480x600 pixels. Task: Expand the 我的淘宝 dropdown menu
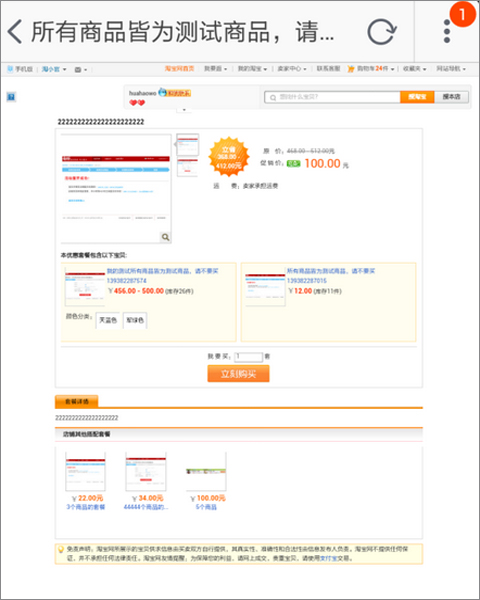click(252, 69)
